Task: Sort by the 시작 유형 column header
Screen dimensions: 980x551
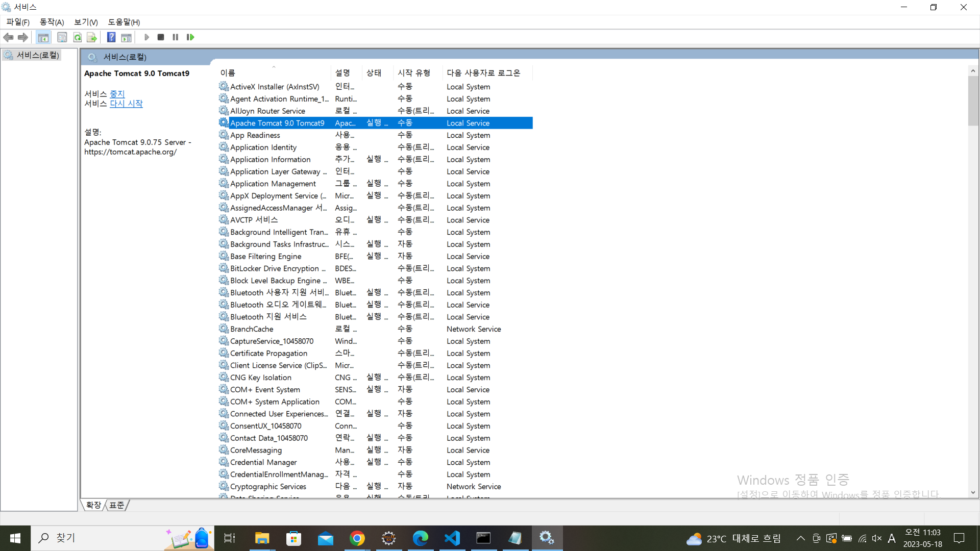Action: [418, 73]
